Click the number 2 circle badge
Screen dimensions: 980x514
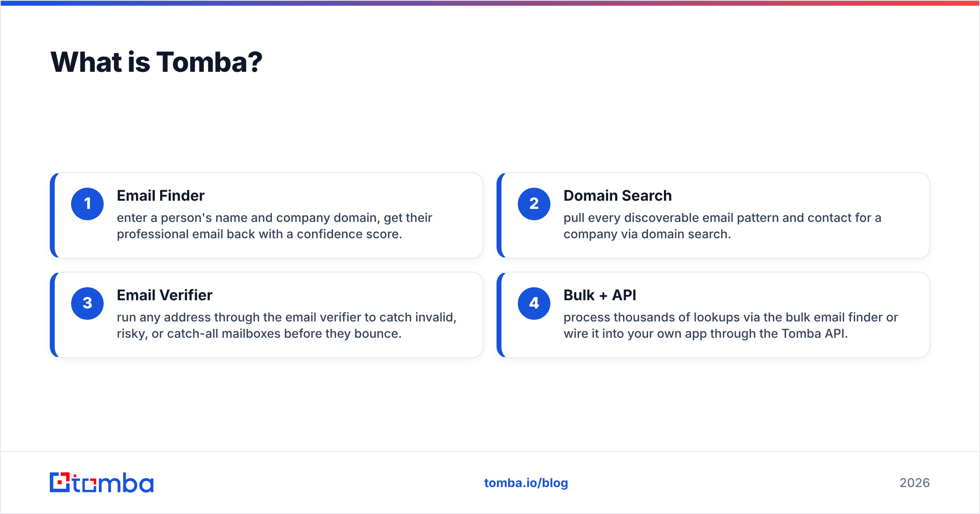(534, 204)
